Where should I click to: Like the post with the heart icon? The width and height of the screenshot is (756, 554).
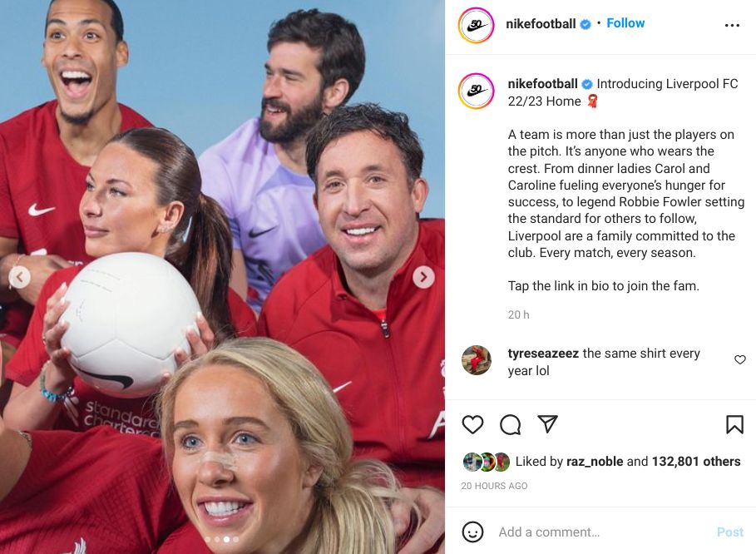click(472, 425)
